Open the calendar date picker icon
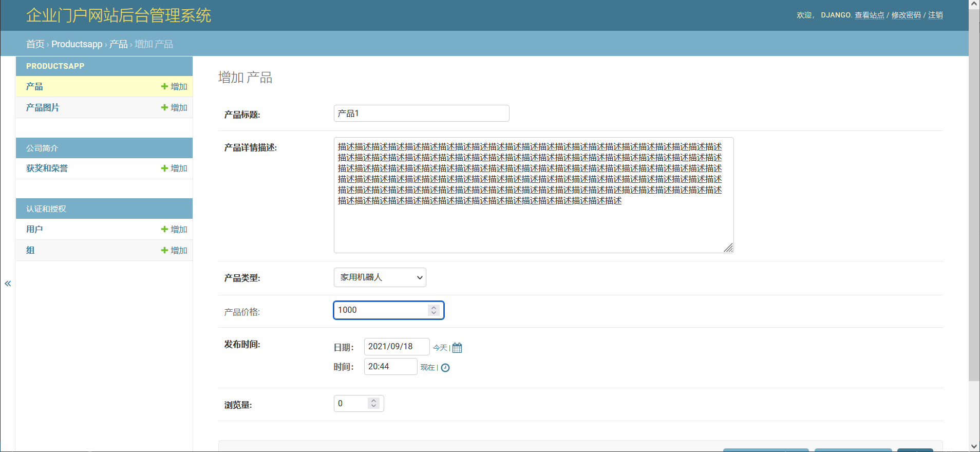The height and width of the screenshot is (452, 980). pos(457,348)
